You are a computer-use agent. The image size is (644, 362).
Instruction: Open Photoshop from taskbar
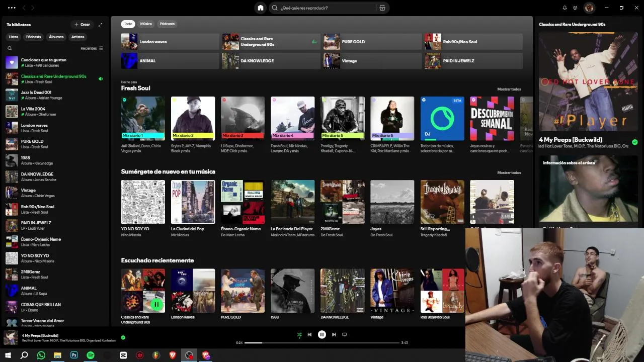coord(74,355)
